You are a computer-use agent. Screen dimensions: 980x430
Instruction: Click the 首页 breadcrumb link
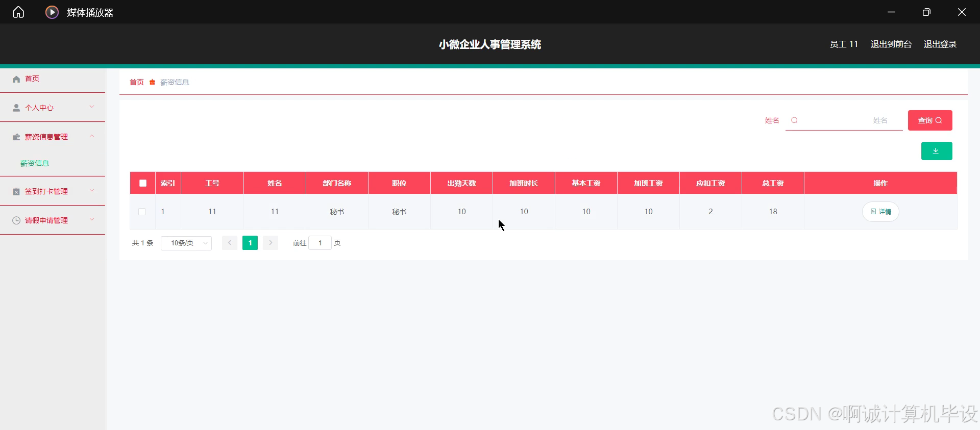pyautogui.click(x=137, y=82)
